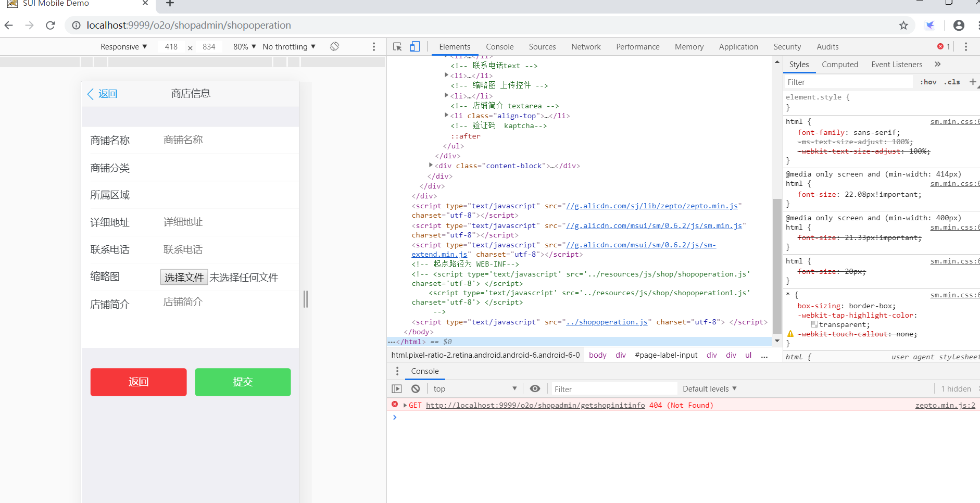980x503 pixels.
Task: Expand the div content-block node
Action: coord(431,165)
